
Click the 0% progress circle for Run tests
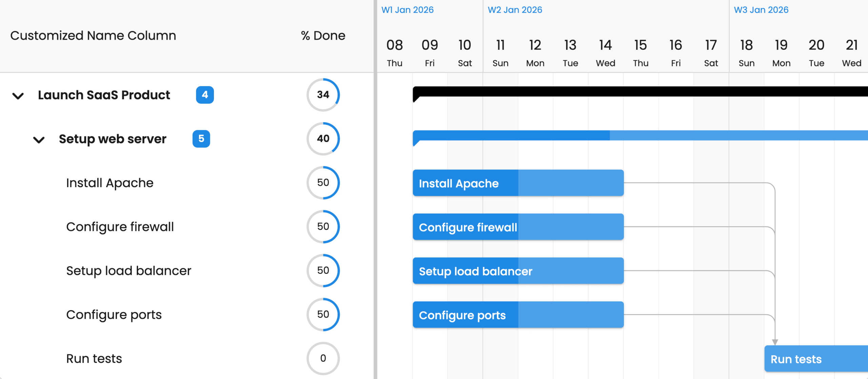[x=323, y=358]
